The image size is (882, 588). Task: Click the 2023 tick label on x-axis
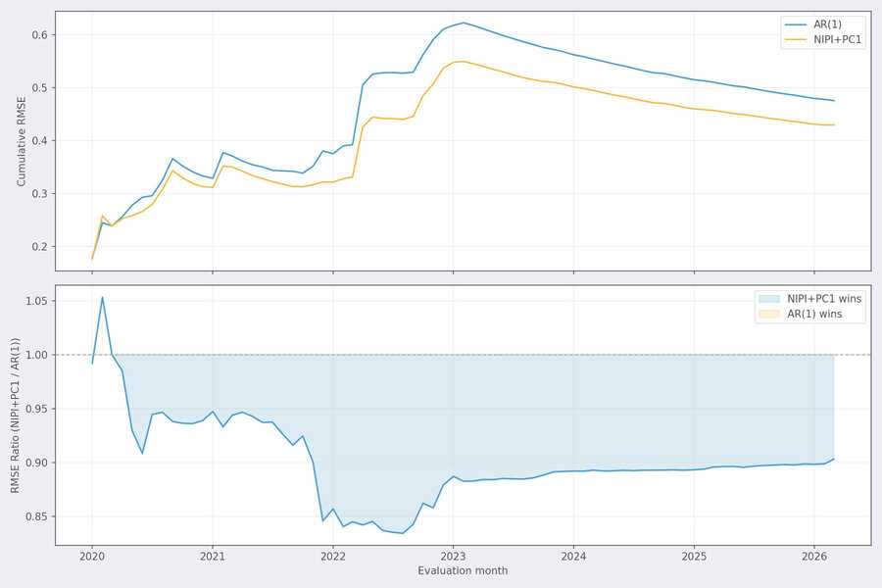pyautogui.click(x=453, y=555)
